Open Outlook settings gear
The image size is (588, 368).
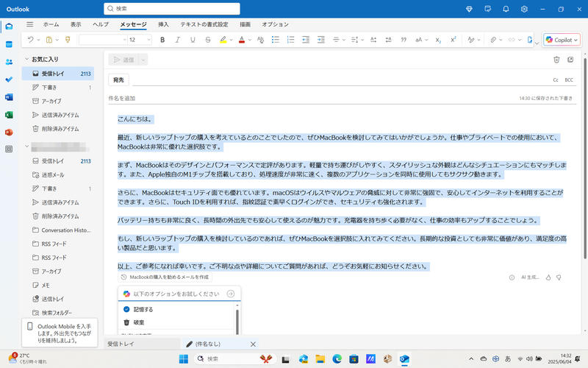524,9
